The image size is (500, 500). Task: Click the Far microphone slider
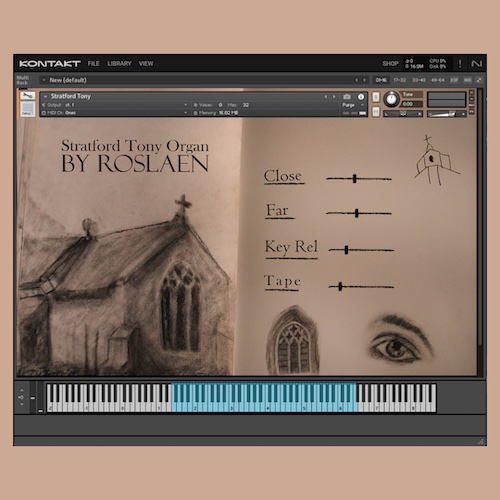point(359,213)
